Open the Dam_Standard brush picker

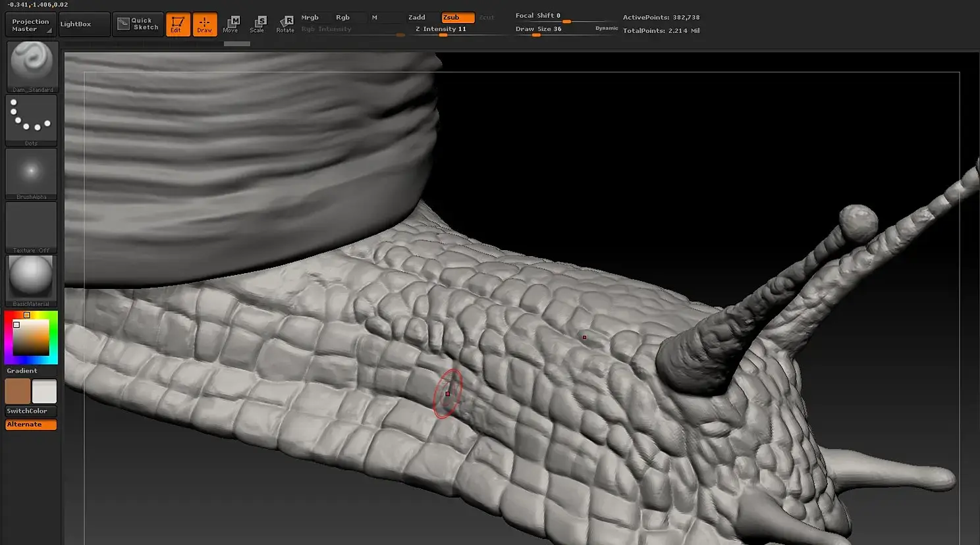[32, 66]
